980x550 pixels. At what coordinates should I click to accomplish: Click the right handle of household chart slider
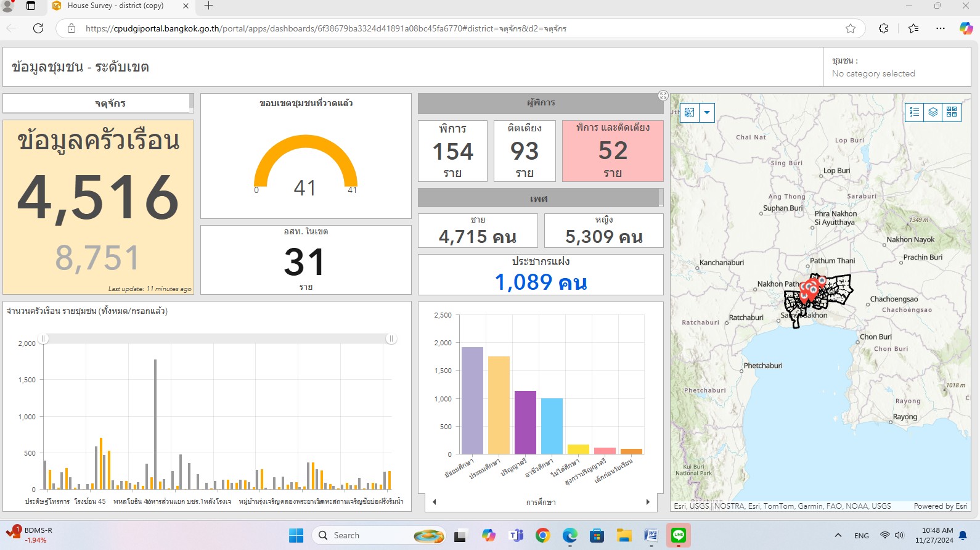coord(391,339)
